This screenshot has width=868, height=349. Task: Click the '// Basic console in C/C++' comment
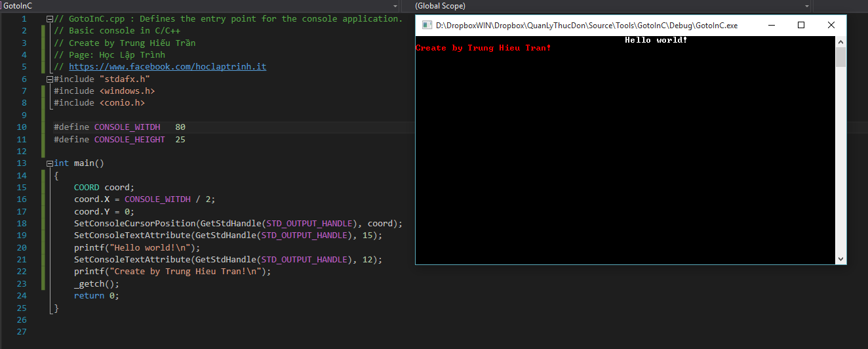click(117, 31)
